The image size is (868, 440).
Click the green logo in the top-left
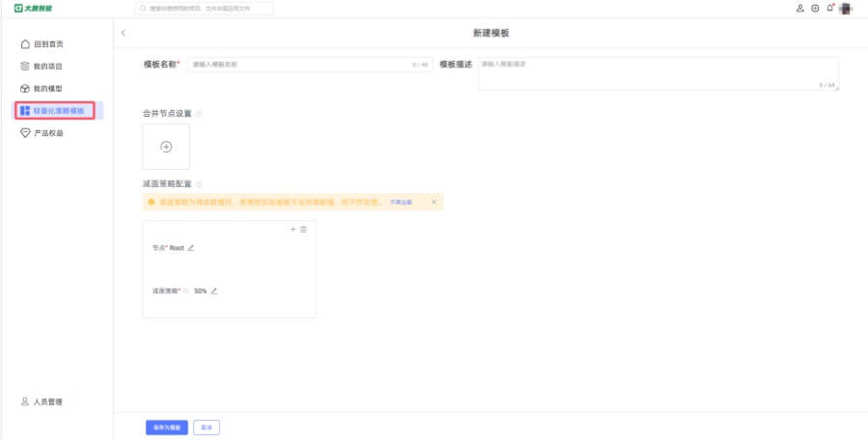point(33,9)
